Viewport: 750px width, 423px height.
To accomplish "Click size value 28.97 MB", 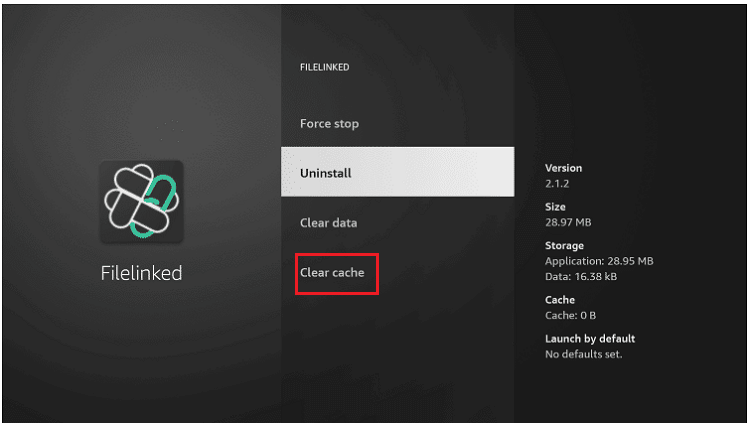I will pos(568,223).
